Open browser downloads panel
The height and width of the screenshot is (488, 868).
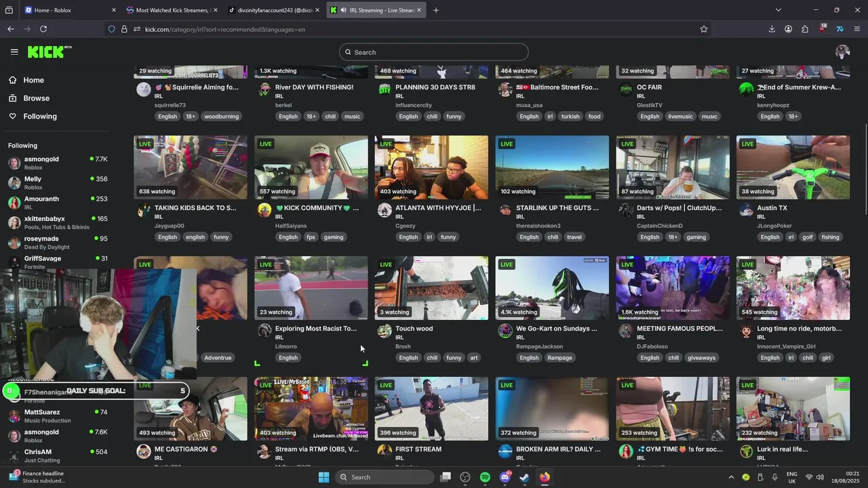click(x=772, y=29)
